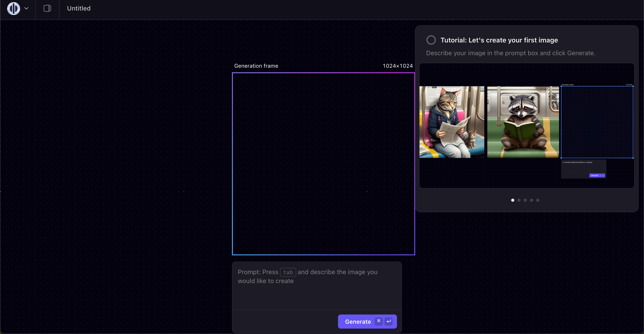Click the raccoon reading book thumbnail
The height and width of the screenshot is (334, 644).
523,122
